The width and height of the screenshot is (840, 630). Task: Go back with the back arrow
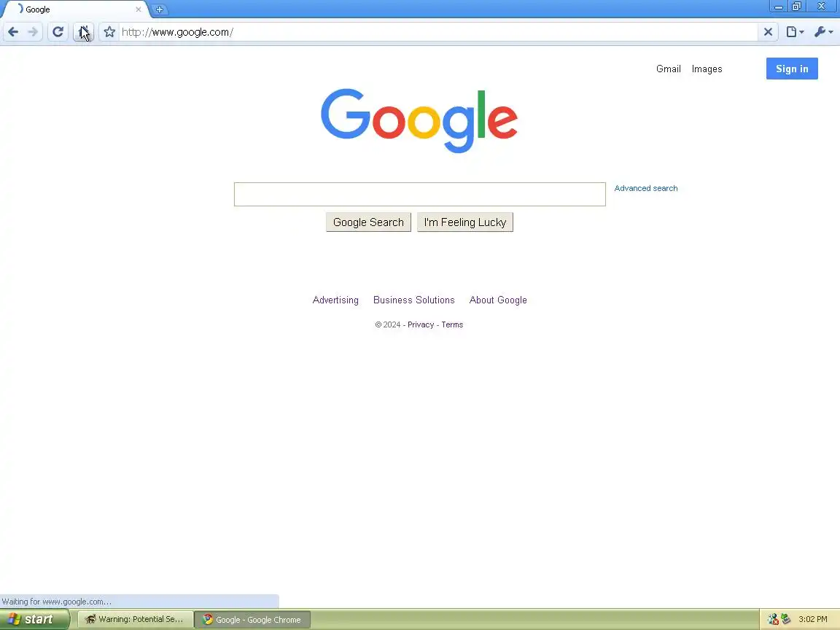pyautogui.click(x=13, y=32)
